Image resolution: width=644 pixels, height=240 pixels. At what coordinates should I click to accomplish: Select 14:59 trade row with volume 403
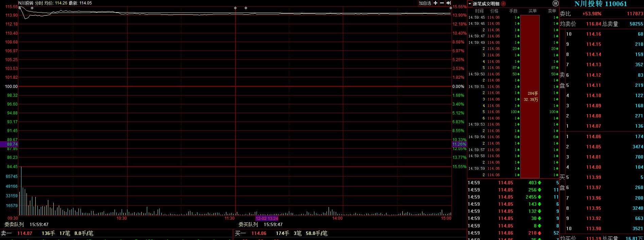click(x=513, y=183)
